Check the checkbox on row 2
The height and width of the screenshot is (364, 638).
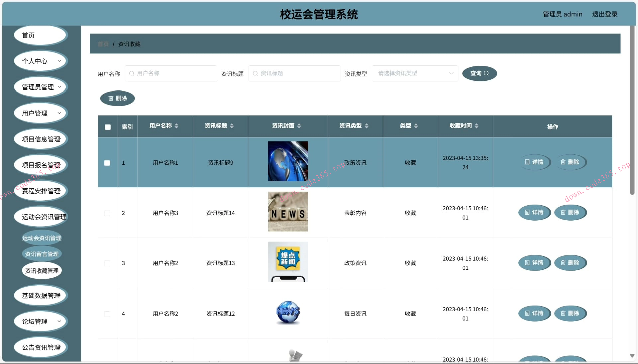[x=107, y=213]
